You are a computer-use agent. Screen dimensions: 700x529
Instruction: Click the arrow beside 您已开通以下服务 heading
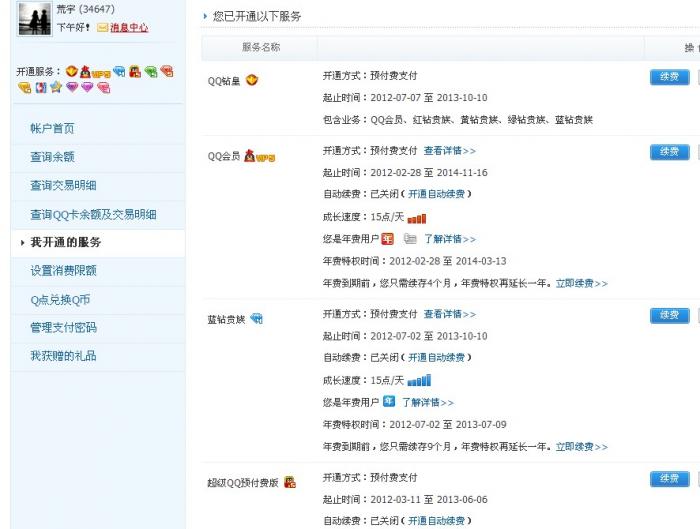(205, 17)
